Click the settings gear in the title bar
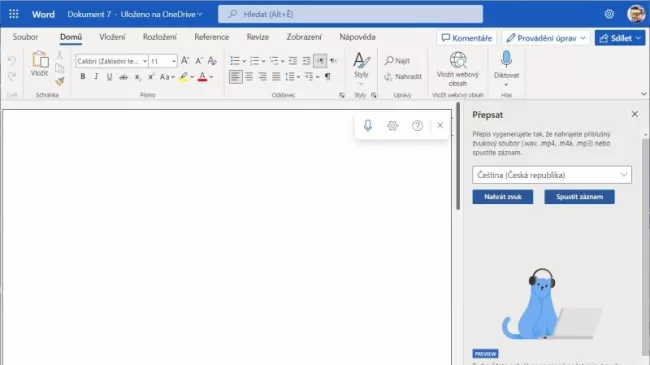Screen dimensions: 650x365 (x=609, y=14)
